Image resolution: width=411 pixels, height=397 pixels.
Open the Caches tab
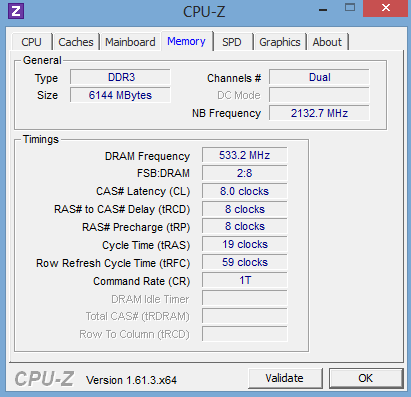point(76,42)
